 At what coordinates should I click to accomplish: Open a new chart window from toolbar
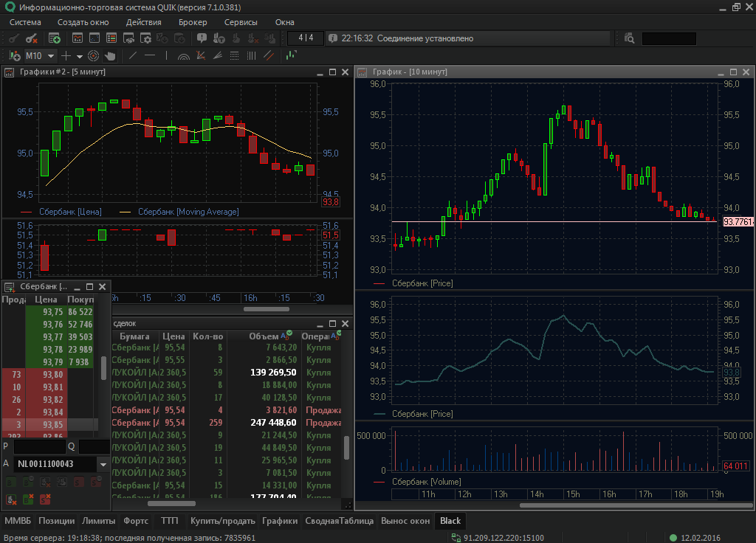76,38
